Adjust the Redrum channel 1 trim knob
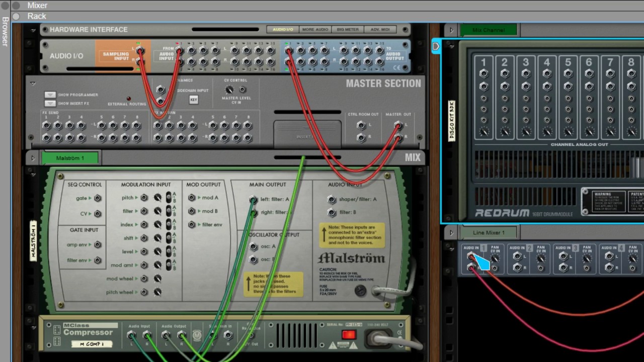 tap(484, 132)
